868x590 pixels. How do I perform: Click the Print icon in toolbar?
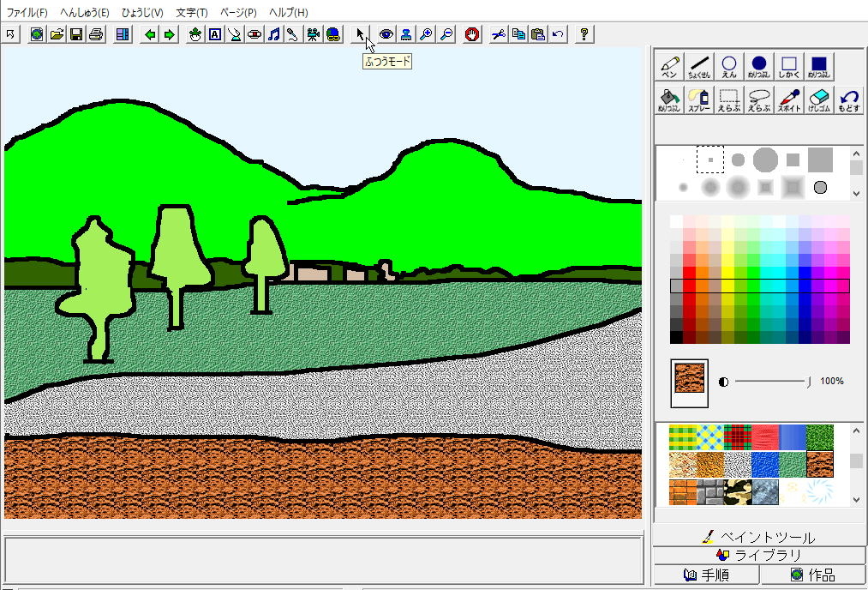(x=96, y=34)
